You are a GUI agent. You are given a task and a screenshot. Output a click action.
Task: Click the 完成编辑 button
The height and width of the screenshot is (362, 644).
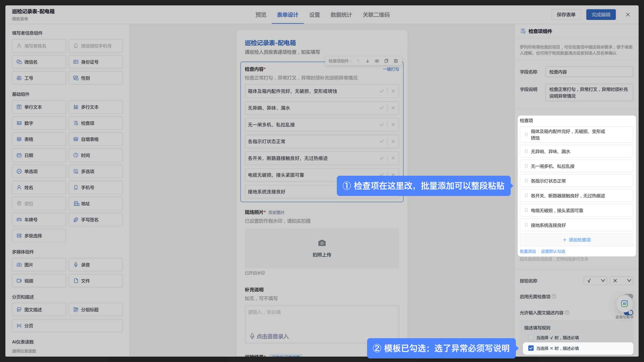pos(601,15)
